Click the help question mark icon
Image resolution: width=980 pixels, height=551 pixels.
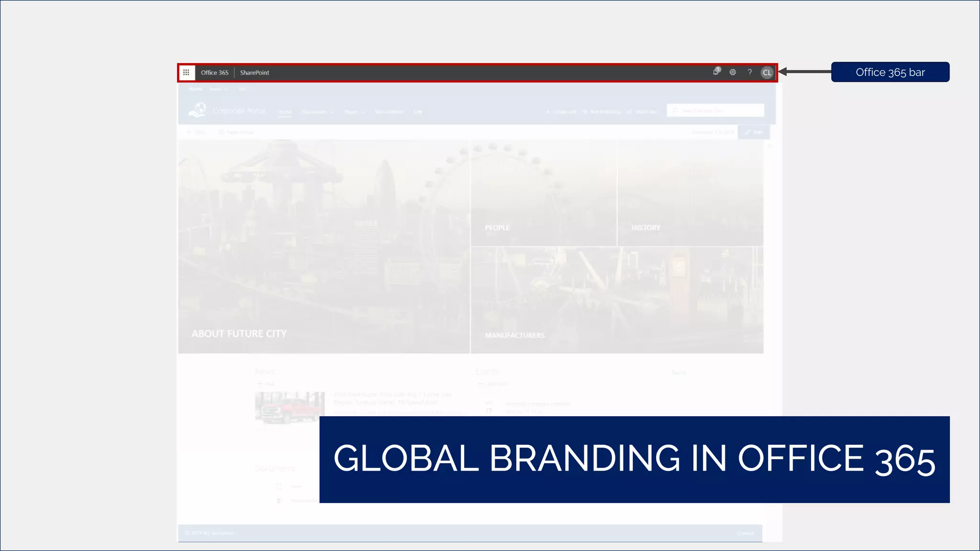tap(750, 72)
